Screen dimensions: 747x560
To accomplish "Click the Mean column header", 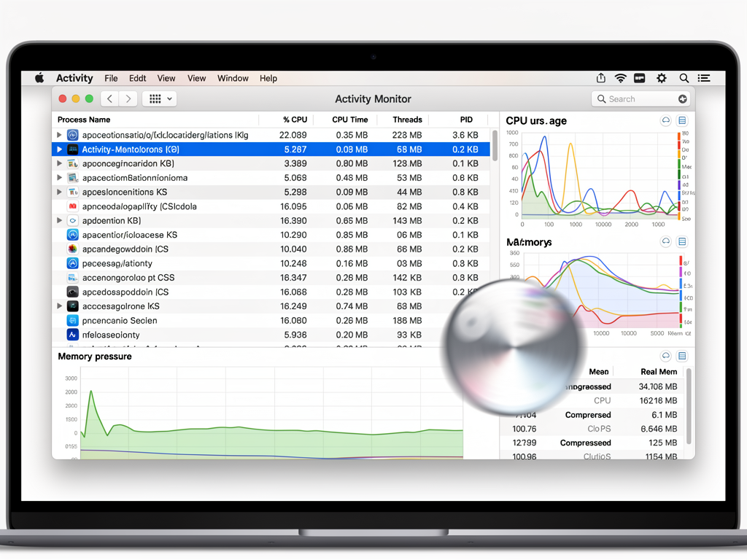I will 599,371.
